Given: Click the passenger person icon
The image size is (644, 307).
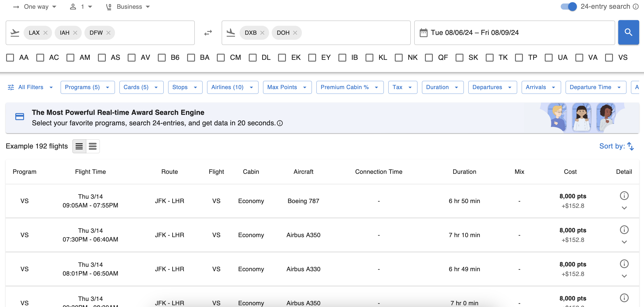Looking at the screenshot, I should pos(73,7).
